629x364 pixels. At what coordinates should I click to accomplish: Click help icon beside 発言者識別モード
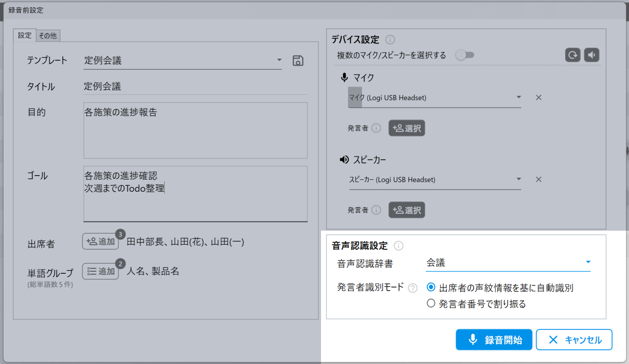click(413, 288)
